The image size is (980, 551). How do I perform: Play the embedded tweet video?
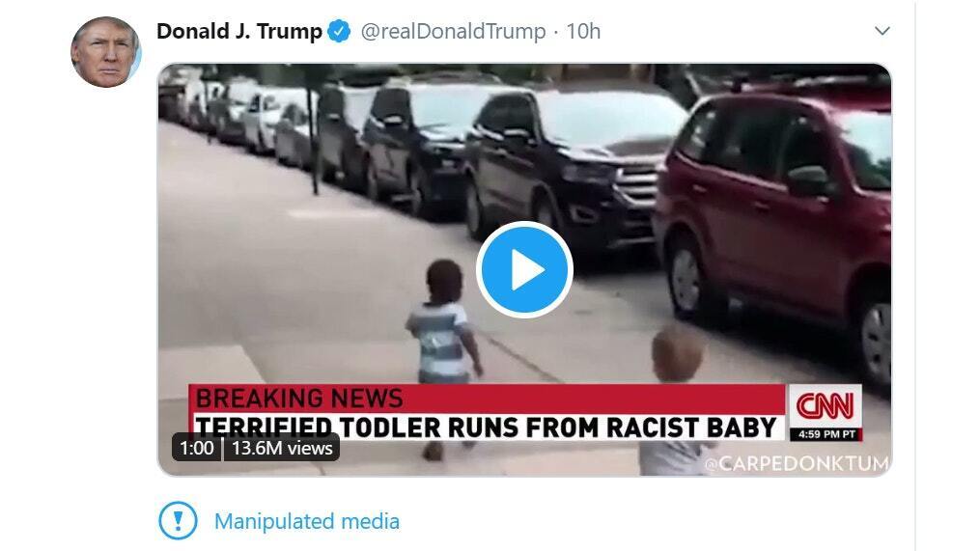[524, 269]
